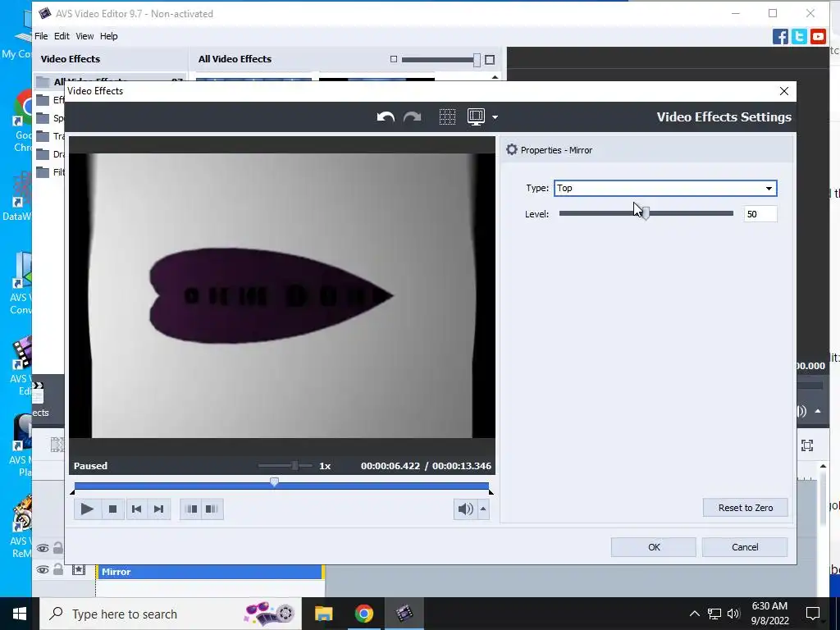Click the Level value field showing 50
840x630 pixels.
(x=760, y=214)
